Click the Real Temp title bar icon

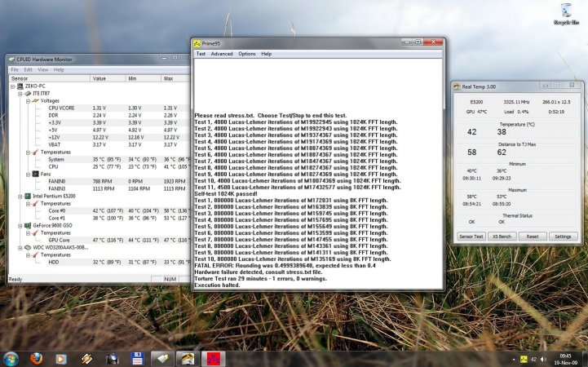coord(457,86)
